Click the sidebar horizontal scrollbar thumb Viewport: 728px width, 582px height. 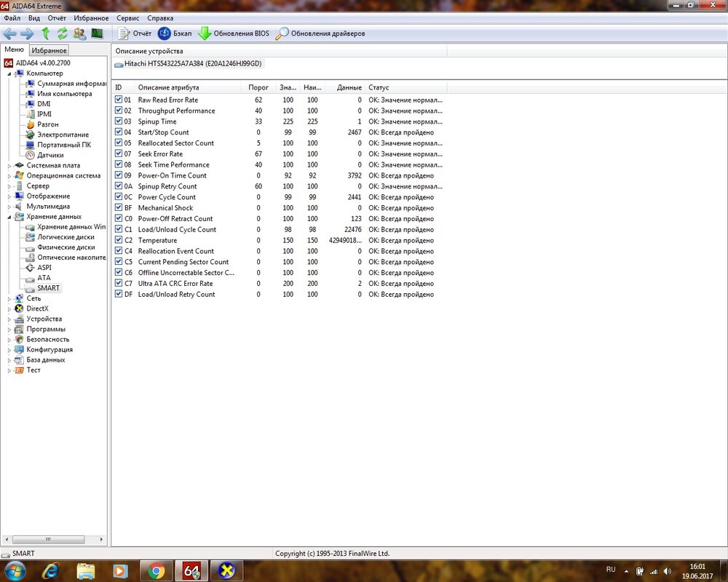tap(48, 539)
